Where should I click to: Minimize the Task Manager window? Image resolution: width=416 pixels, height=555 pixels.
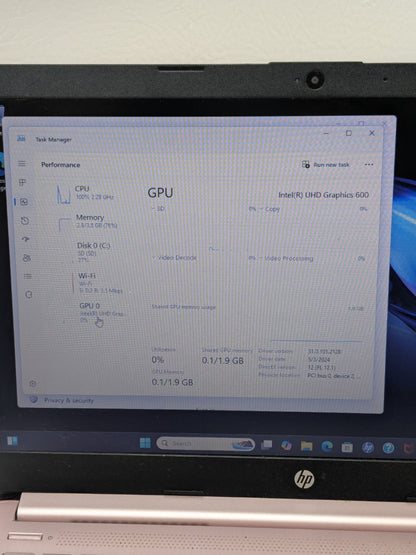[x=326, y=133]
